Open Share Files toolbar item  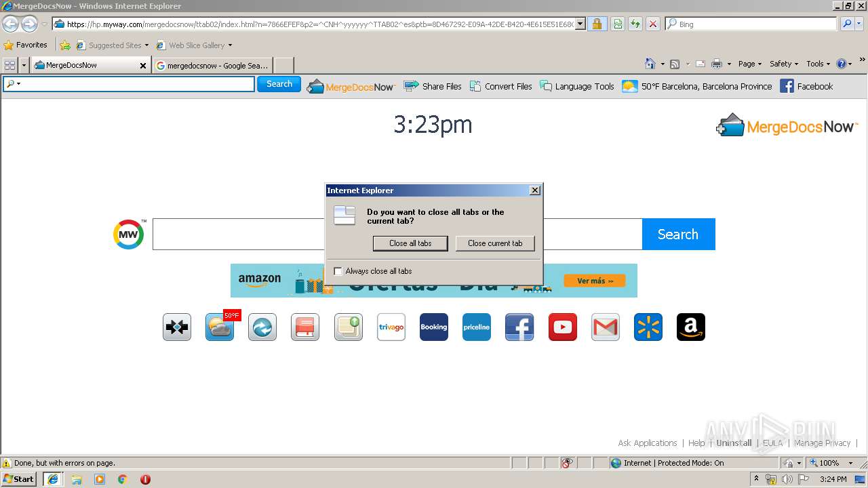click(x=433, y=86)
